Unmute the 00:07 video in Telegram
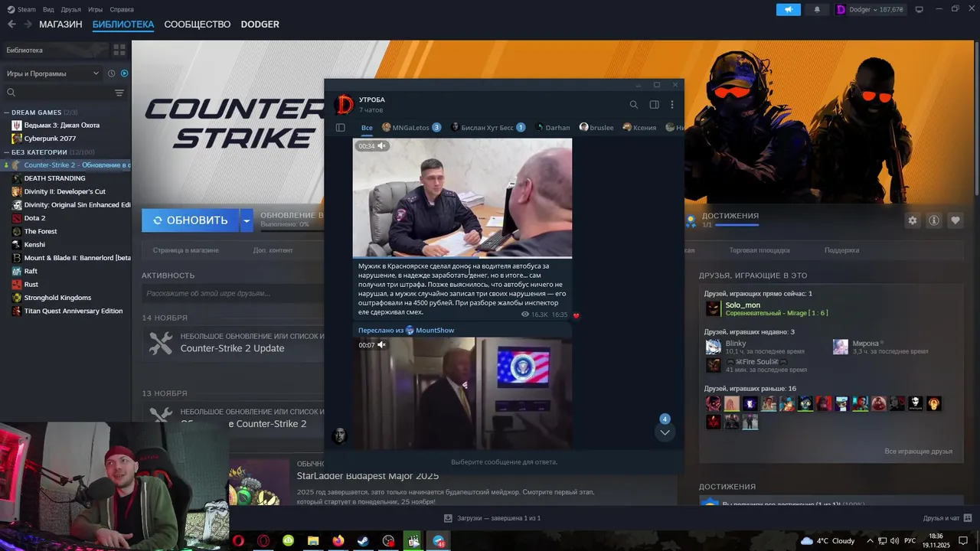The height and width of the screenshot is (551, 980). [382, 345]
